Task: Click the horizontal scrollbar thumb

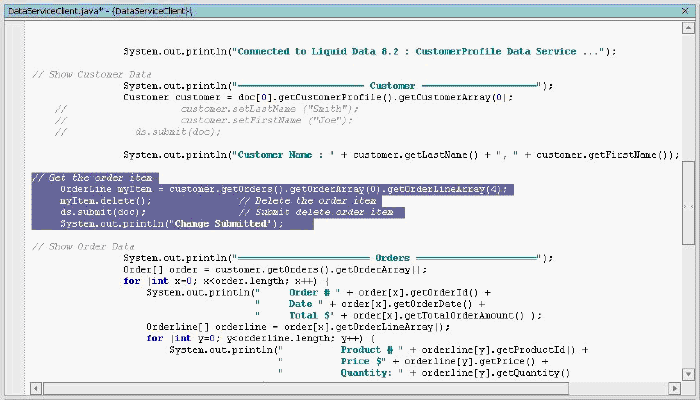Action: [x=306, y=388]
